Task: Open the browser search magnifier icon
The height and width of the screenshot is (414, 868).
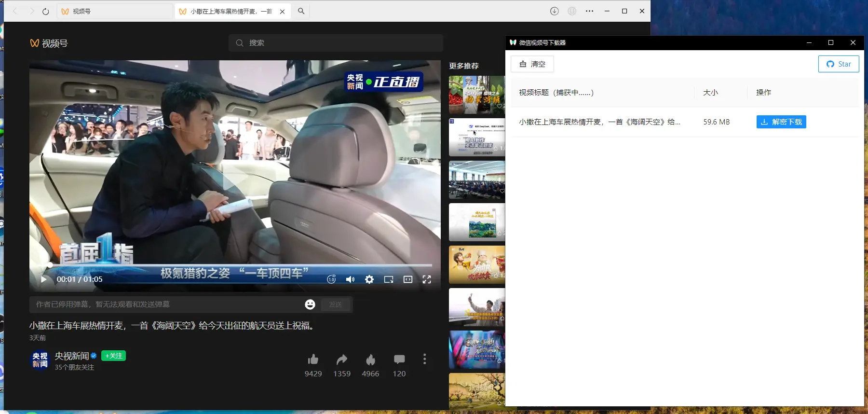Action: point(301,11)
